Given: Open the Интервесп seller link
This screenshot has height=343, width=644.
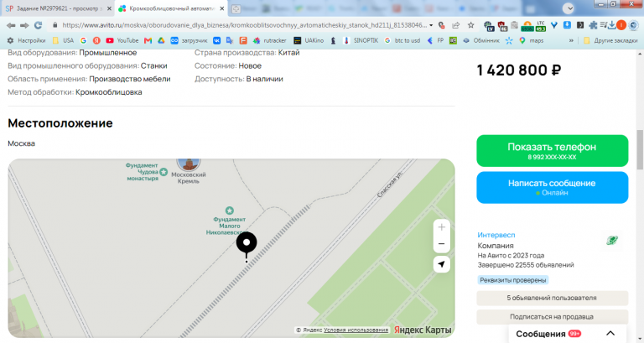Looking at the screenshot, I should 496,235.
